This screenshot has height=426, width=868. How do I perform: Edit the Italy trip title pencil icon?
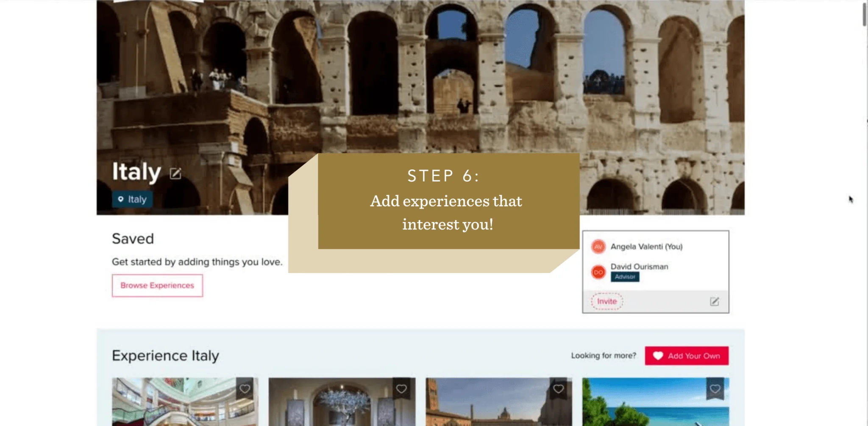pyautogui.click(x=175, y=173)
